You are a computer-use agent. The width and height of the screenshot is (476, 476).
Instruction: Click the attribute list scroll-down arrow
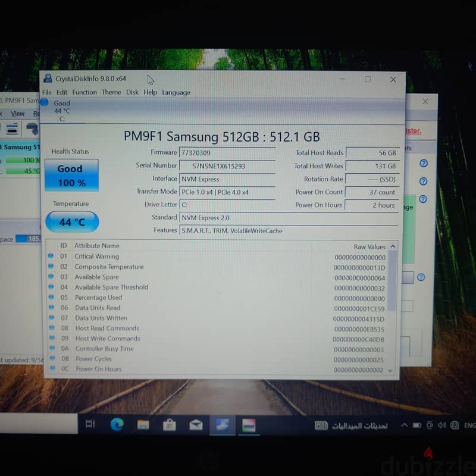(390, 370)
